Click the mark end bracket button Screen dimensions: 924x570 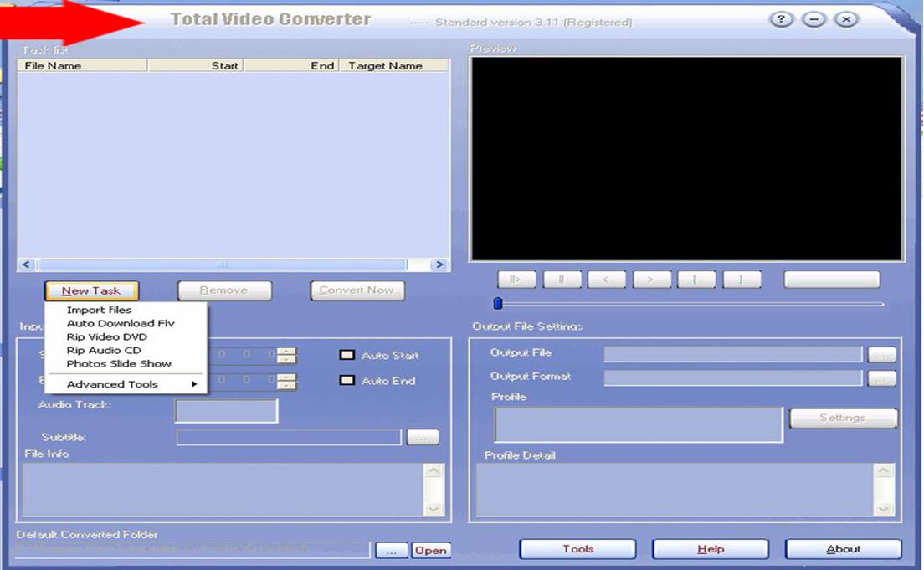click(742, 279)
